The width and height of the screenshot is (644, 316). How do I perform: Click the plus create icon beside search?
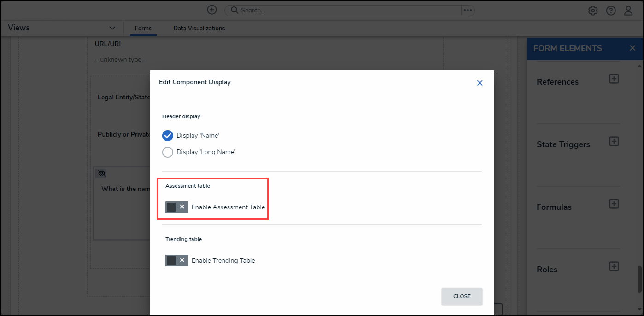[211, 10]
